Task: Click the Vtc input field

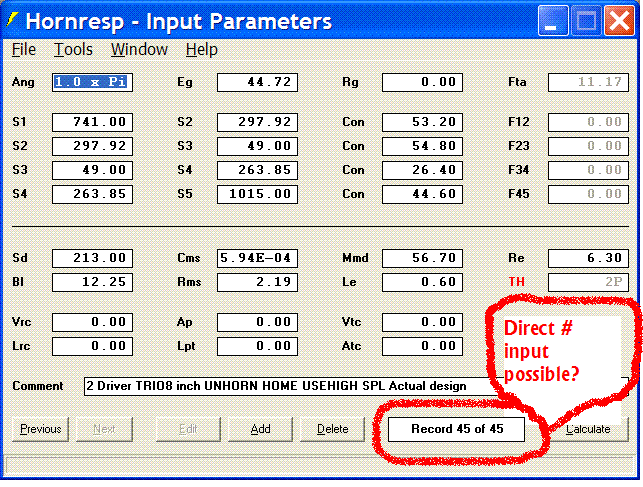Action: click(x=422, y=322)
